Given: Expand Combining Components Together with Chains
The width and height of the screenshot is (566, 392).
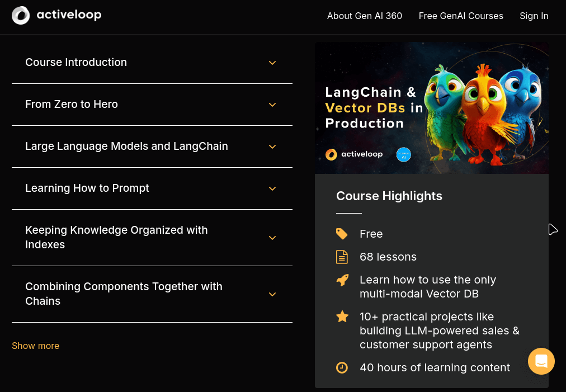Looking at the screenshot, I should tap(272, 294).
